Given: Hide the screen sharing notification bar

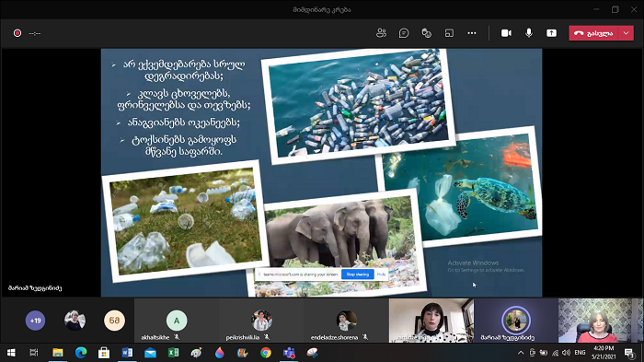Looking at the screenshot, I should pyautogui.click(x=381, y=274).
